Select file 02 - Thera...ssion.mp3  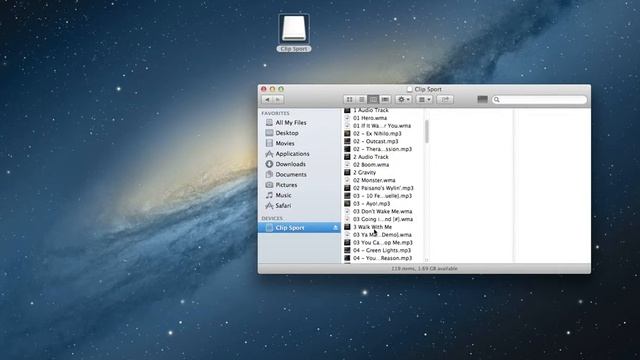(383, 149)
